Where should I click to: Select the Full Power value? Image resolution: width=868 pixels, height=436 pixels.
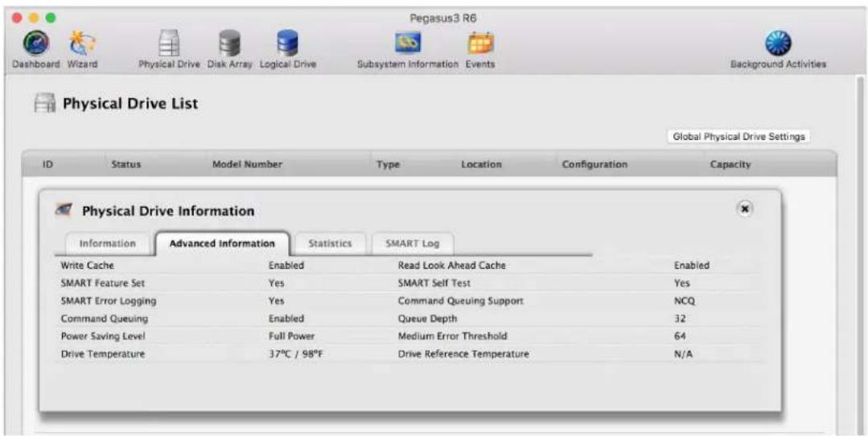291,336
